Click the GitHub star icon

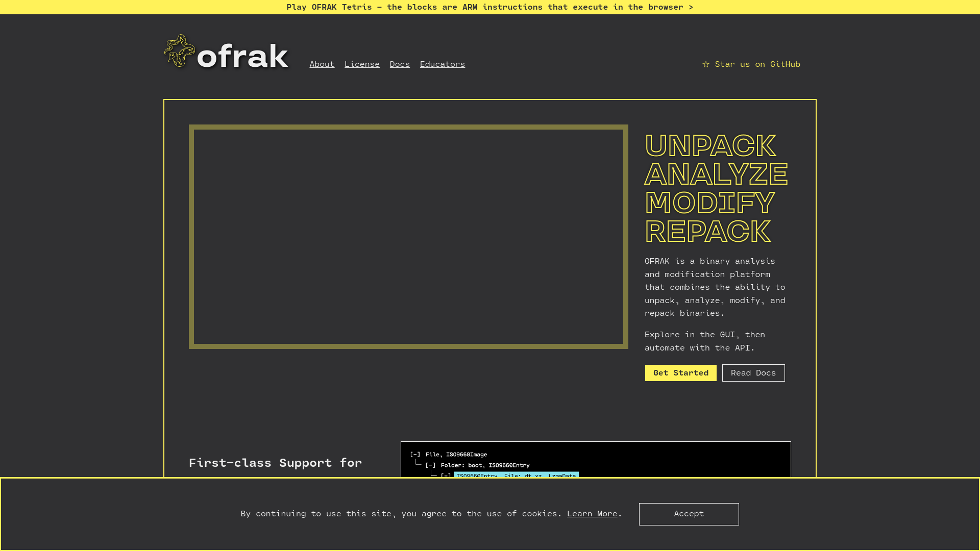(706, 64)
